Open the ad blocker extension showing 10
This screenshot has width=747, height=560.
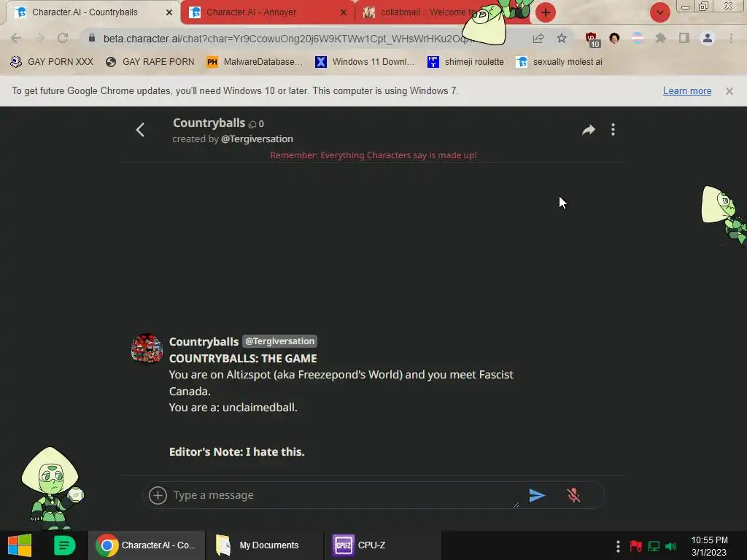(x=592, y=39)
